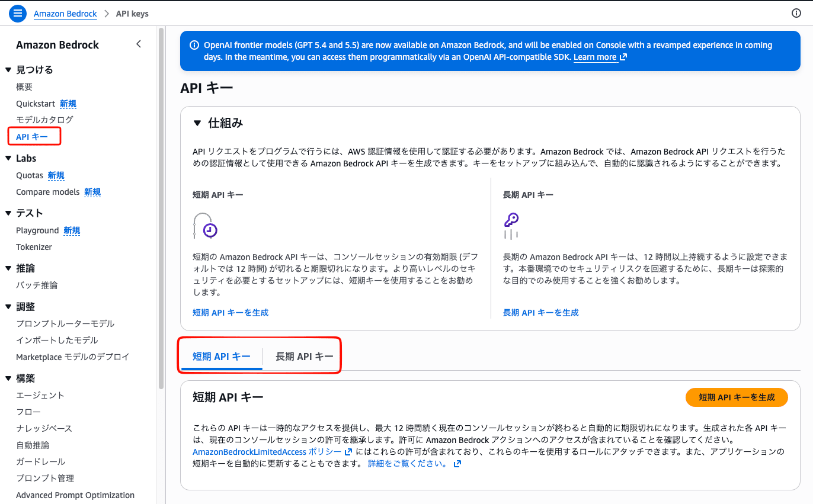Open プロンプトルーターモデル in the sidebar
813x504 pixels.
[x=65, y=323]
